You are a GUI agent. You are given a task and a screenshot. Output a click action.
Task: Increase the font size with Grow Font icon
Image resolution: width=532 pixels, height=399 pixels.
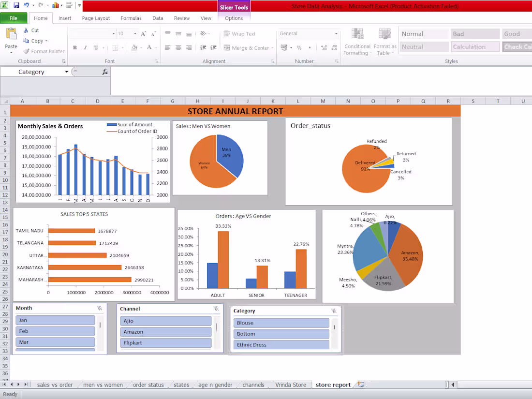tap(144, 33)
